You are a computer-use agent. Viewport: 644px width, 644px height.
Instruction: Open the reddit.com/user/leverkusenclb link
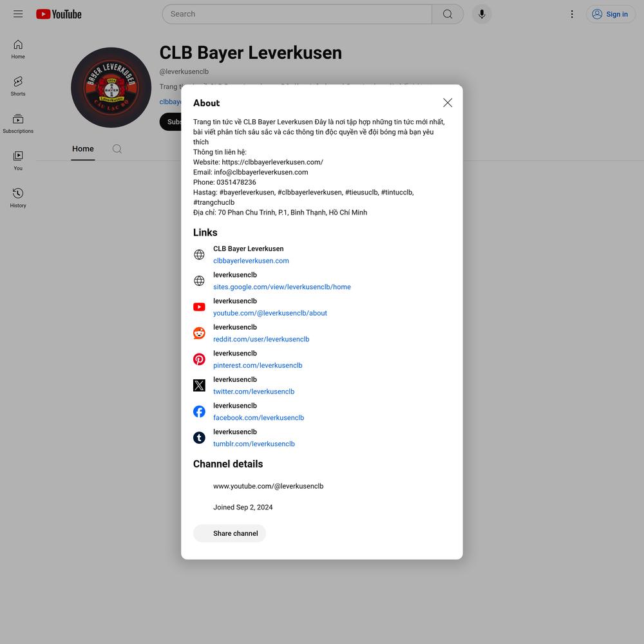click(x=261, y=339)
